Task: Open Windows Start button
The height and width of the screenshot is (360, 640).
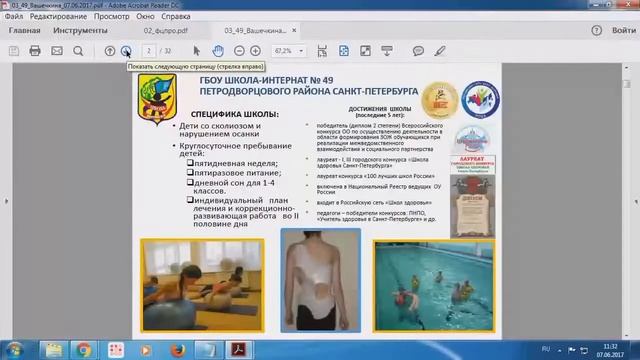Action: (14, 350)
